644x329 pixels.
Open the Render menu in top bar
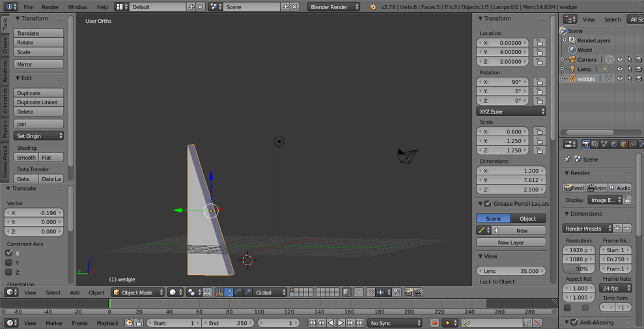click(x=50, y=7)
